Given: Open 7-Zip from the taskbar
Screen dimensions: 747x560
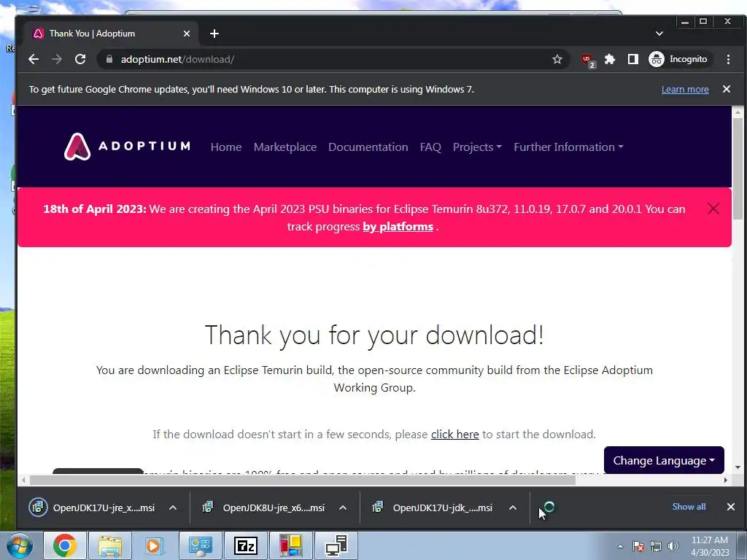Looking at the screenshot, I should 246,545.
